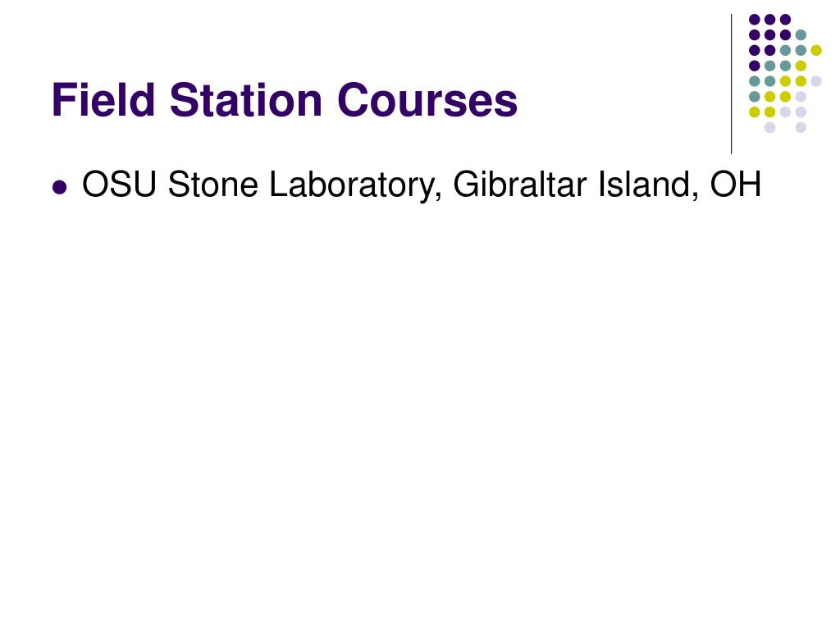Click the purple bullet before OSU Stone Laboratory
840x630 pixels.
point(59,188)
